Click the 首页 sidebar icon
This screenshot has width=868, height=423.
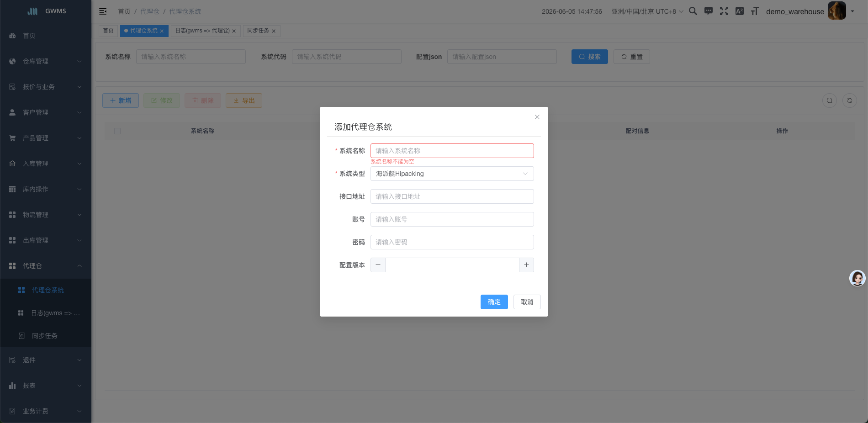[12, 36]
